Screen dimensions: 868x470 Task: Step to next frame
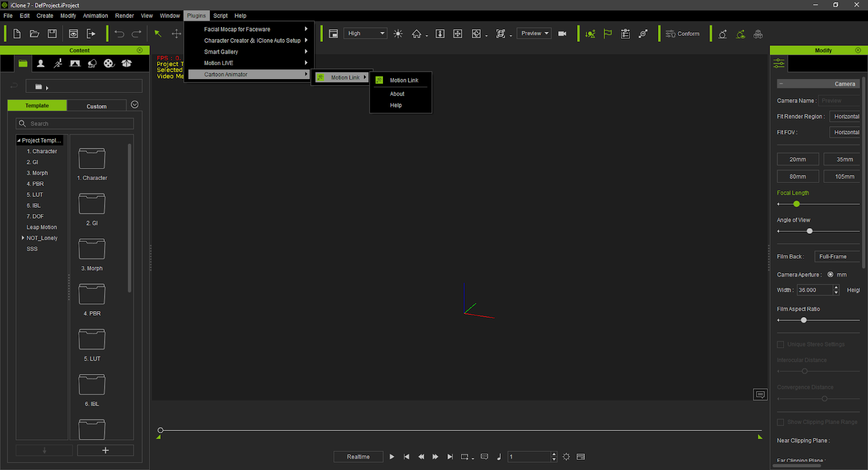435,457
